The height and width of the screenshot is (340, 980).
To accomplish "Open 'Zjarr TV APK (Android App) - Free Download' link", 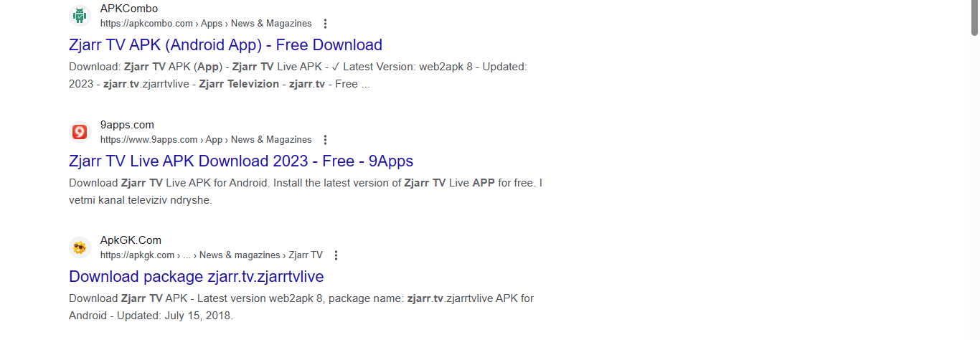I will 225,45.
